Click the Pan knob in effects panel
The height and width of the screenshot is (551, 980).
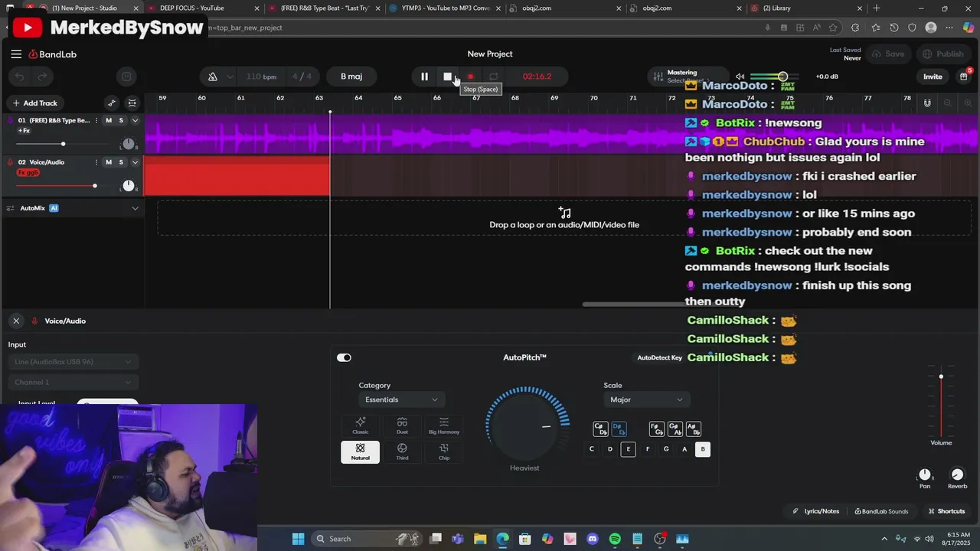(925, 475)
